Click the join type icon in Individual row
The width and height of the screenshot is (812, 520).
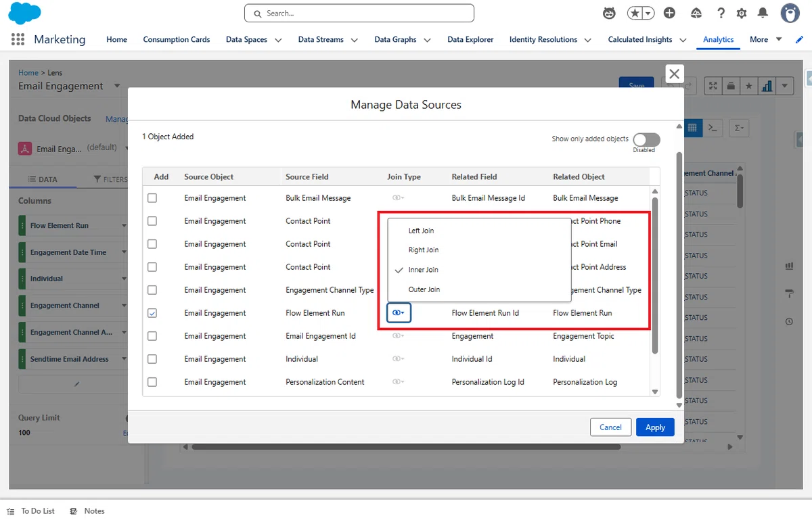[398, 359]
